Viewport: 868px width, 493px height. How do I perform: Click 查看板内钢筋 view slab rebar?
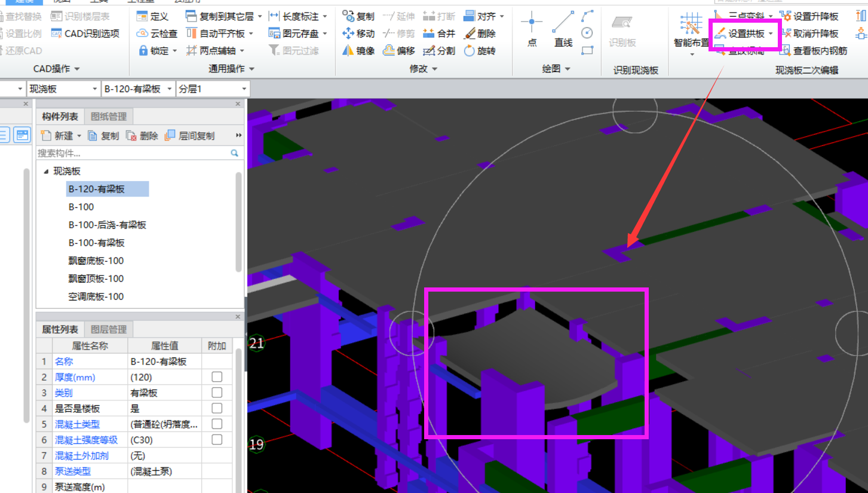(813, 51)
